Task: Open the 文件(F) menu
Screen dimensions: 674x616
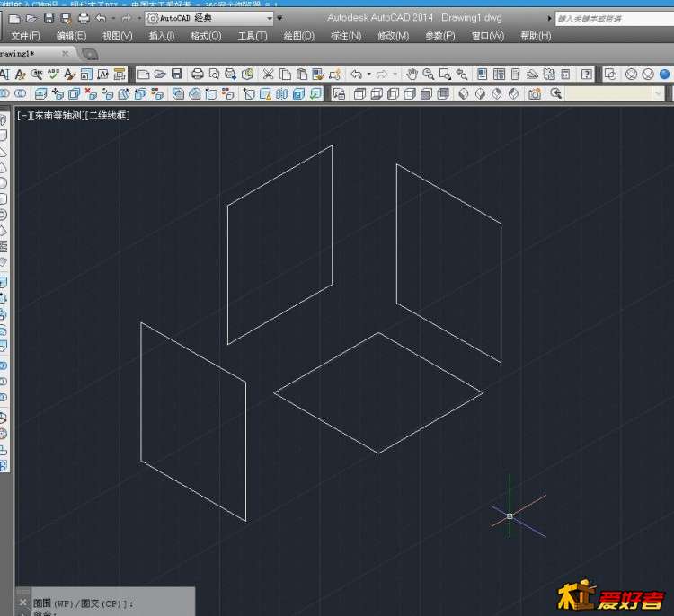Action: (x=25, y=36)
